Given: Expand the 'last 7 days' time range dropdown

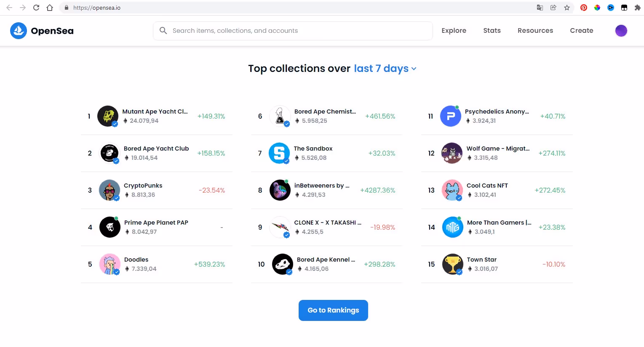Looking at the screenshot, I should click(385, 69).
